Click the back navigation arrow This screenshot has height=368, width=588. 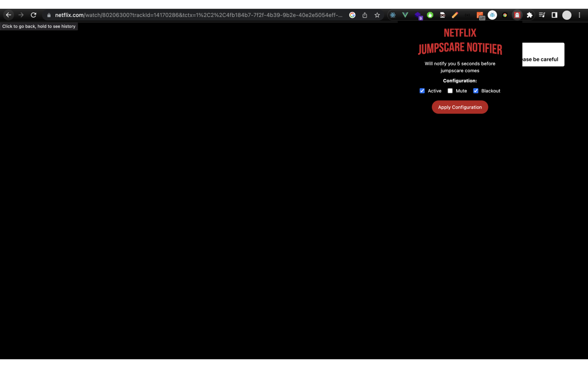click(x=8, y=15)
